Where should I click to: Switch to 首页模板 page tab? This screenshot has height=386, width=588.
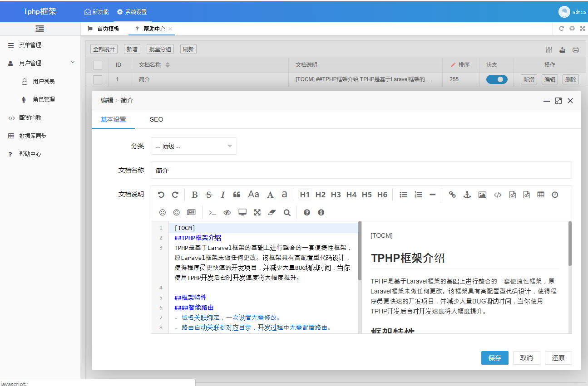[x=104, y=29]
